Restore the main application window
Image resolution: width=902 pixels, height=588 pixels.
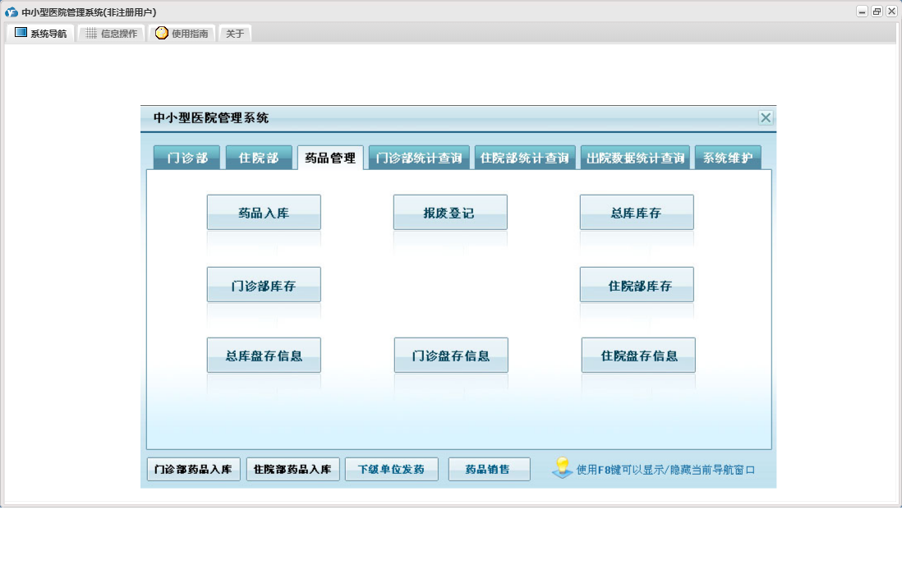[x=877, y=11]
